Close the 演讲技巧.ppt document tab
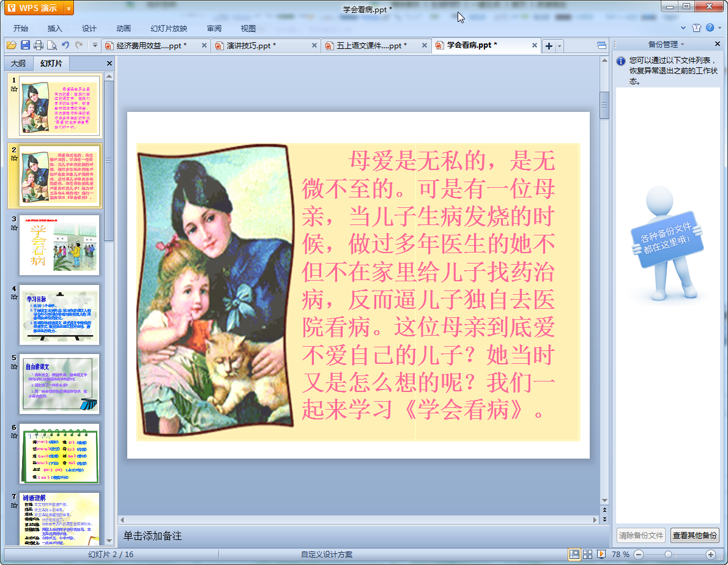The height and width of the screenshot is (565, 728). tap(314, 45)
